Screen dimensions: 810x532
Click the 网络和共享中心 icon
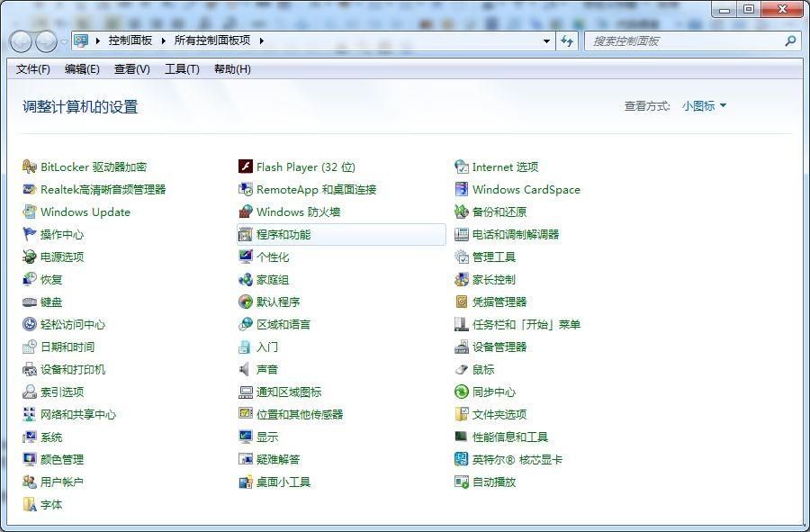[x=30, y=414]
